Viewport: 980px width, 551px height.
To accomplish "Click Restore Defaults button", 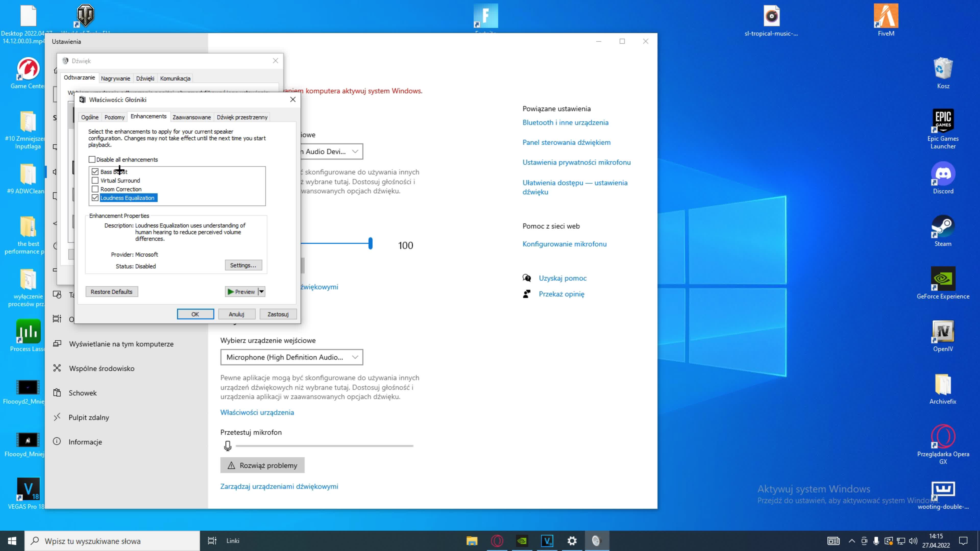I will 112,292.
